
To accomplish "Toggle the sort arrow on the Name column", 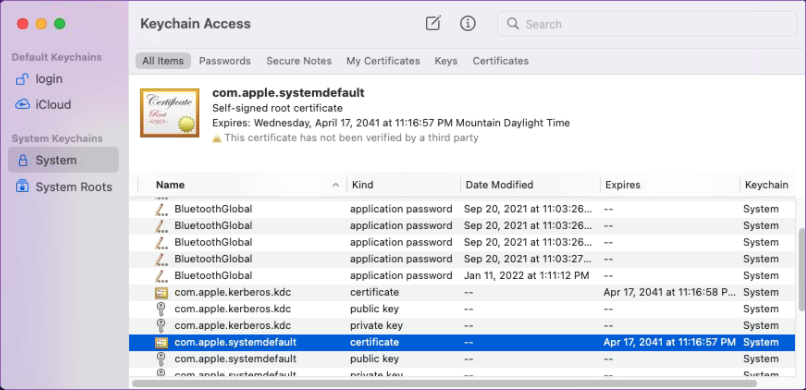I will click(x=336, y=185).
